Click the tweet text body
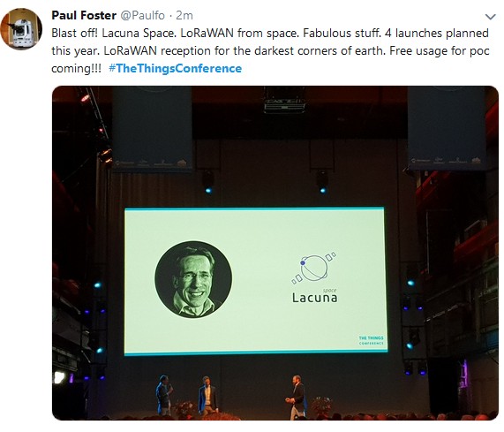The width and height of the screenshot is (504, 432). tap(270, 51)
